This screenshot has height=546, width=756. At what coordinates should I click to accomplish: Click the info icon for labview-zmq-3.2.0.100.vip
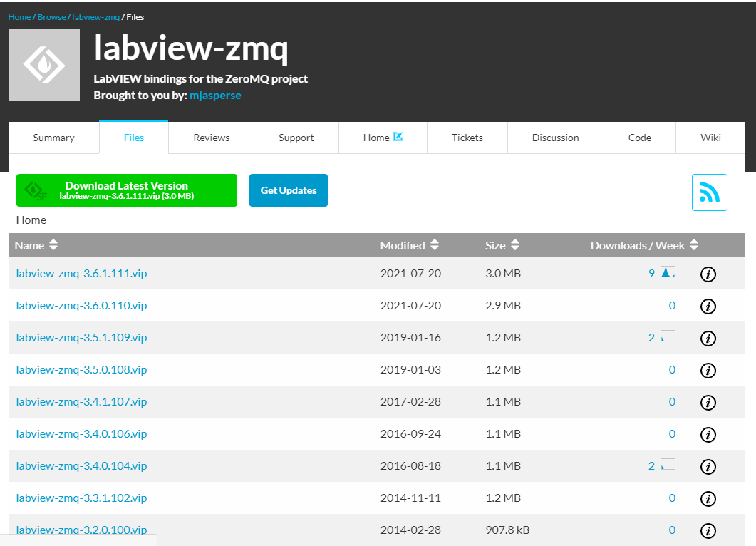point(708,530)
